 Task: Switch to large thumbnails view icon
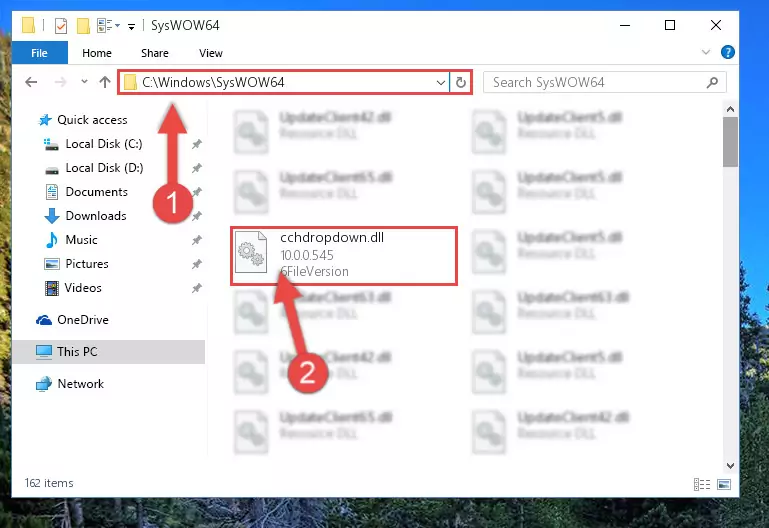(724, 484)
